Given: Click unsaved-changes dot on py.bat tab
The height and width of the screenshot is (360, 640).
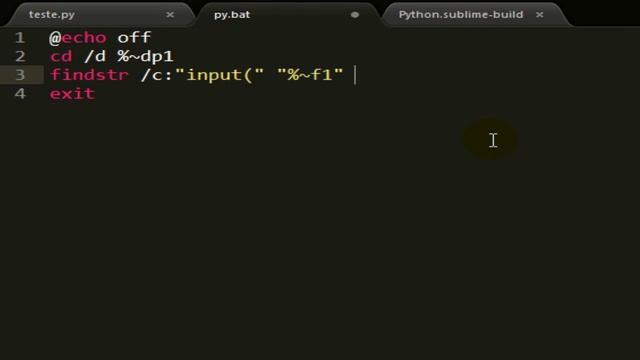Looking at the screenshot, I should coord(355,15).
